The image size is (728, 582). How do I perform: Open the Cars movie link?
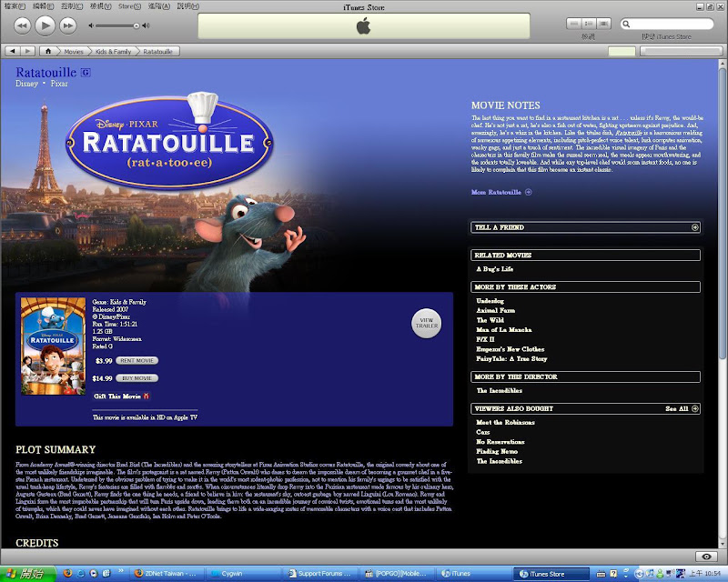483,432
